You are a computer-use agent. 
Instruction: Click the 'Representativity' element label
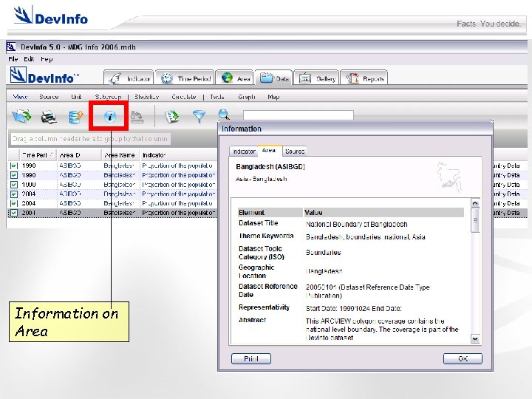pyautogui.click(x=264, y=307)
